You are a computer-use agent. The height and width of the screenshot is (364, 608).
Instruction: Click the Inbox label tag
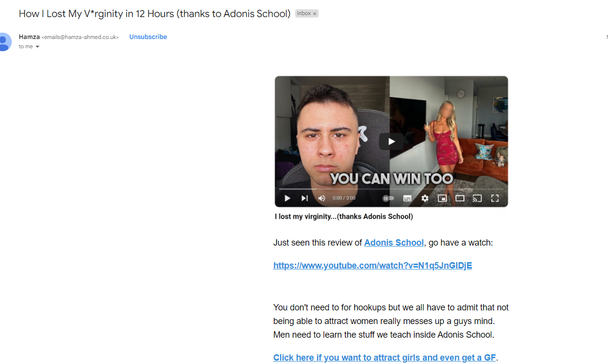coord(304,14)
